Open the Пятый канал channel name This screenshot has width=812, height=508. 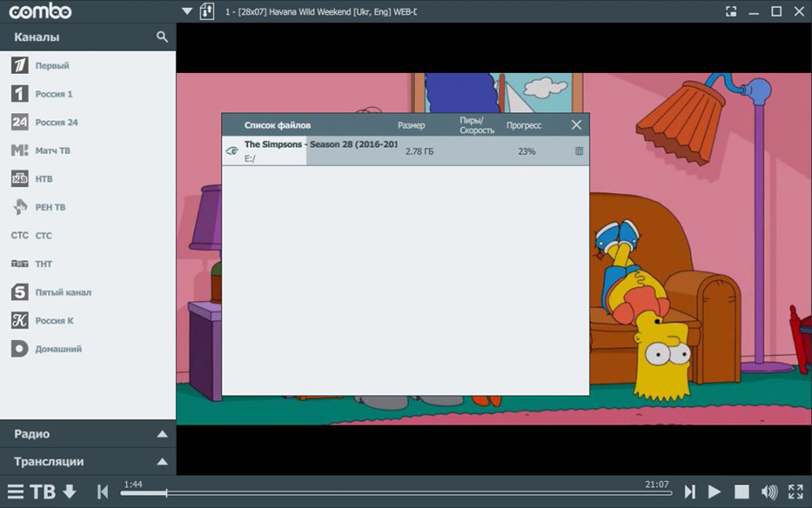(x=63, y=292)
